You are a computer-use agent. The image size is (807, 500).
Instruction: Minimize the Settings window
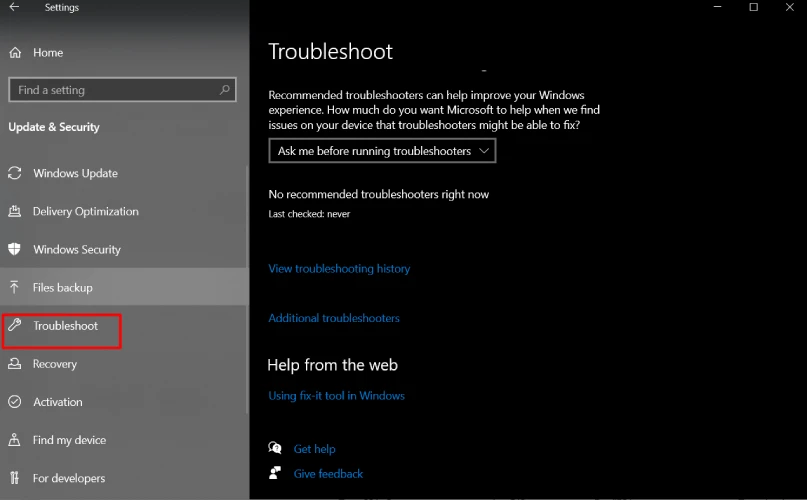pos(717,7)
